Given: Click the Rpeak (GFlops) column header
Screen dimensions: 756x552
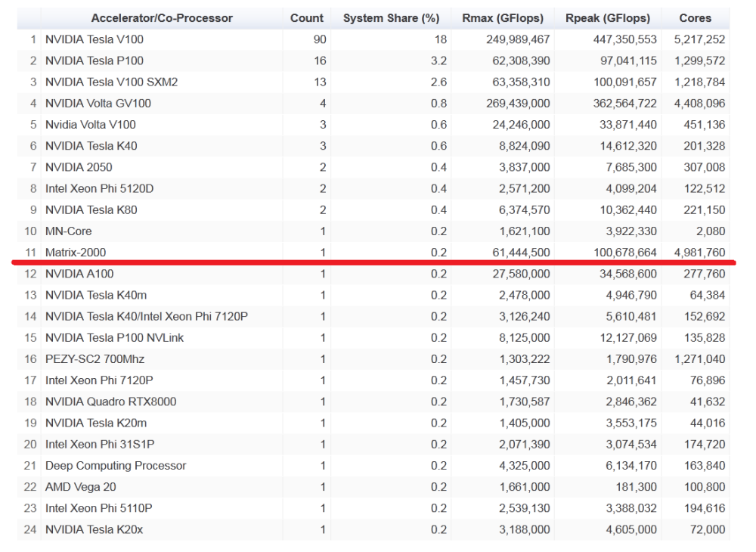Looking at the screenshot, I should click(607, 18).
